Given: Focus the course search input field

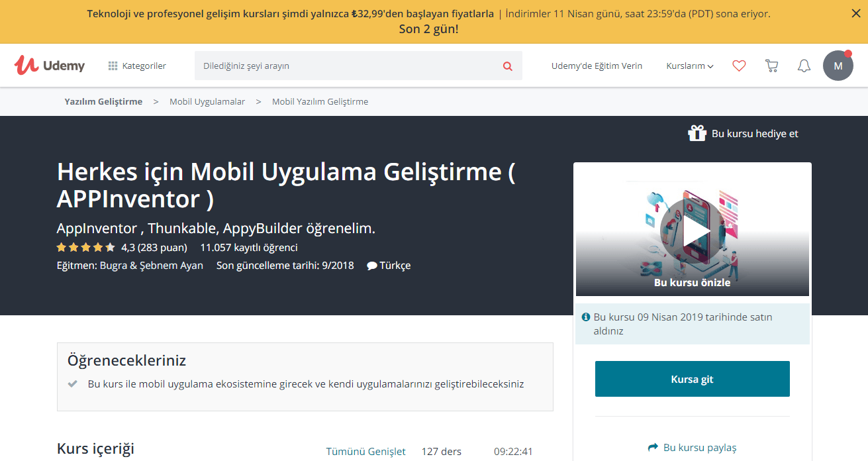Looking at the screenshot, I should coord(344,66).
